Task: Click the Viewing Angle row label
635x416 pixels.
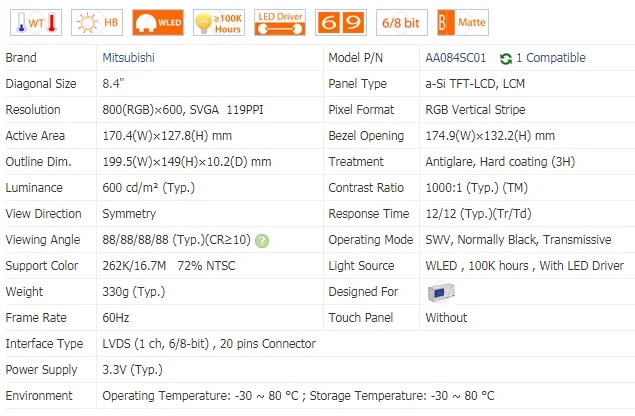Action: 43,240
